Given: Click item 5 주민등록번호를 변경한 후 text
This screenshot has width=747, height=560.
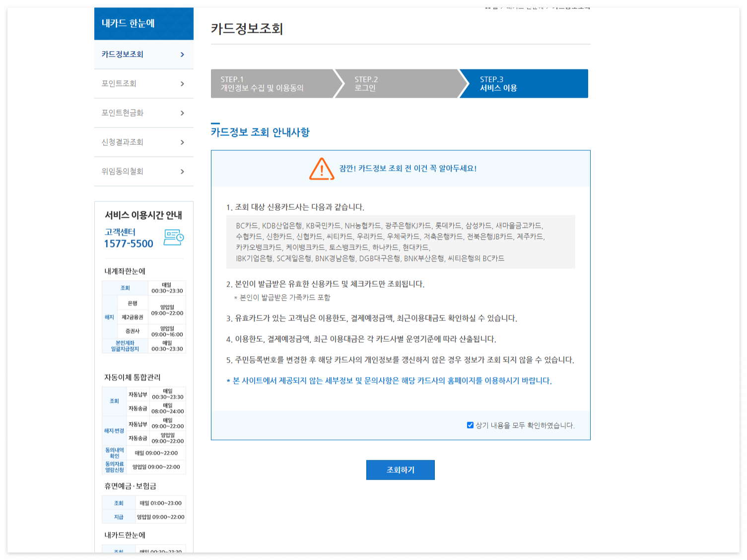Looking at the screenshot, I should (400, 360).
